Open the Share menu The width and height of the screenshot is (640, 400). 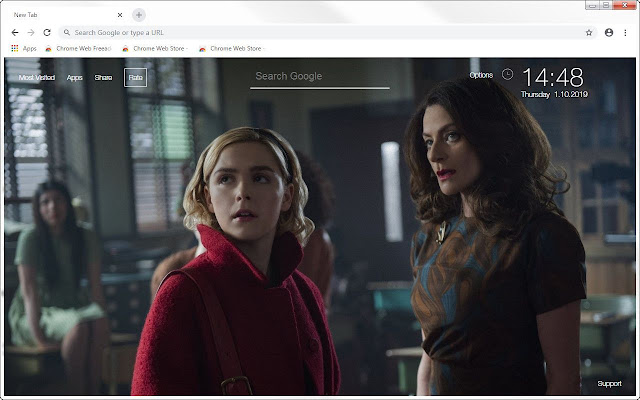(103, 78)
